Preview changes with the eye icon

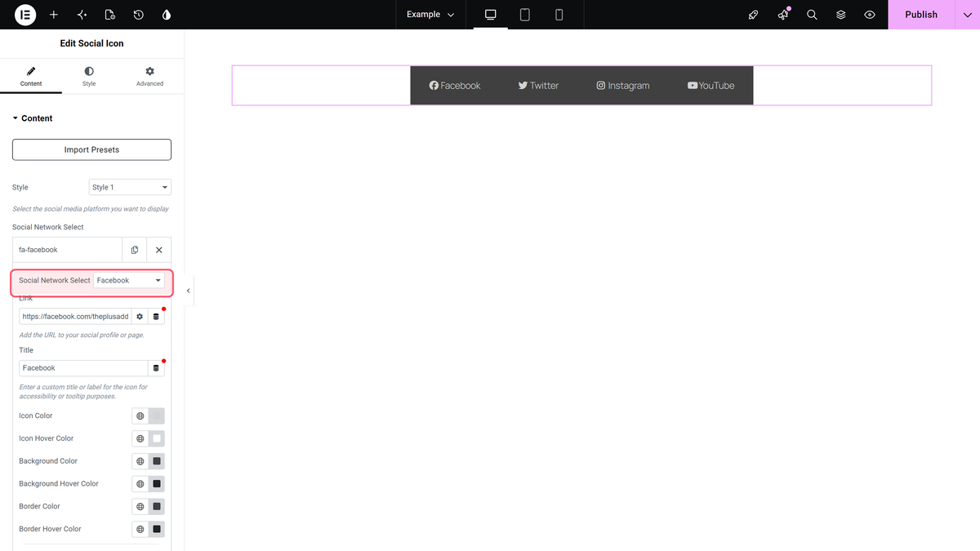tap(870, 15)
